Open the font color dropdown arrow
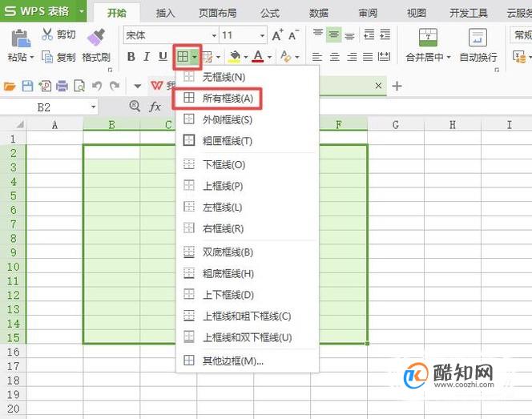532x419 pixels. tap(269, 57)
